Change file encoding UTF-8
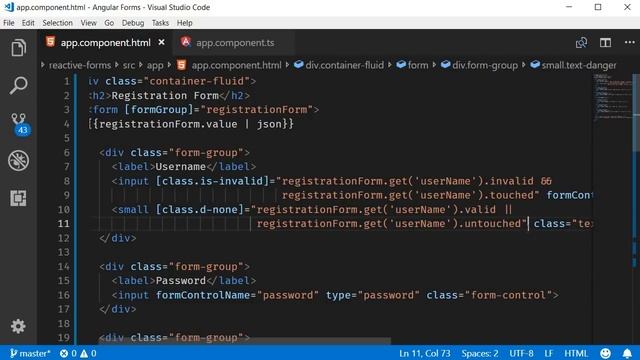The width and height of the screenshot is (640, 360). coord(521,353)
